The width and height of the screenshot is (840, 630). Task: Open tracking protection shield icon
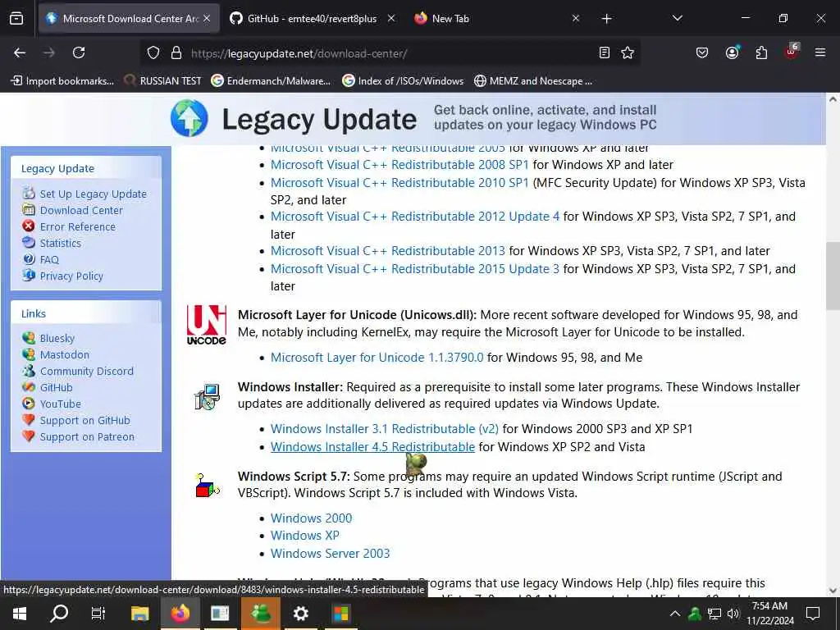153,53
